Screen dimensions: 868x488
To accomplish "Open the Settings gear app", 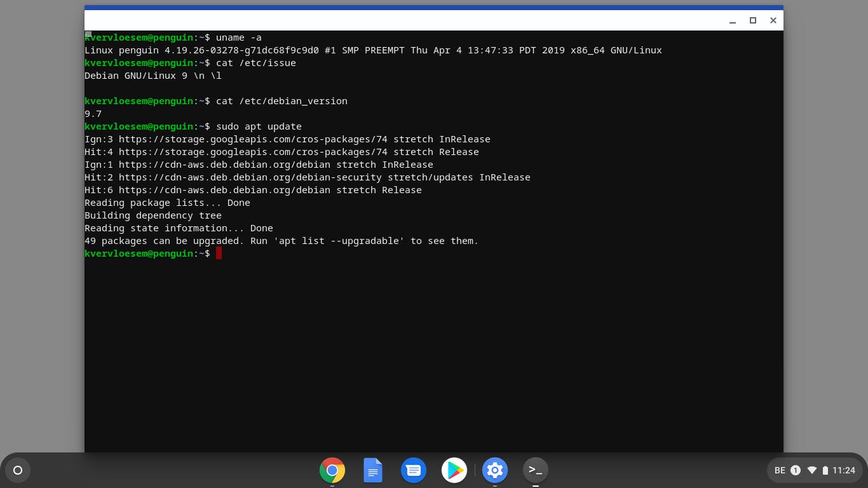I will tap(495, 471).
